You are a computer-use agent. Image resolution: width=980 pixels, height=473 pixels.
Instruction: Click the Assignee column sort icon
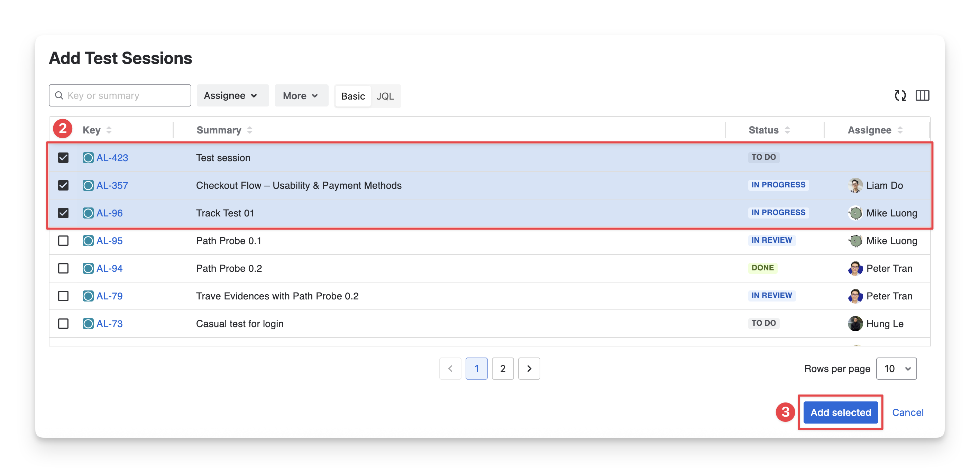[x=900, y=130]
